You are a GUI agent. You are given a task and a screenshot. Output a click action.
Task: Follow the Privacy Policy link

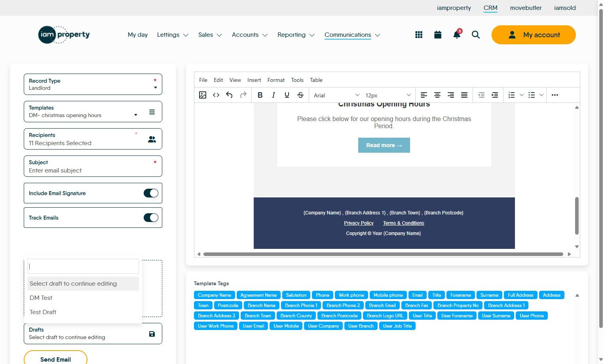tap(359, 223)
